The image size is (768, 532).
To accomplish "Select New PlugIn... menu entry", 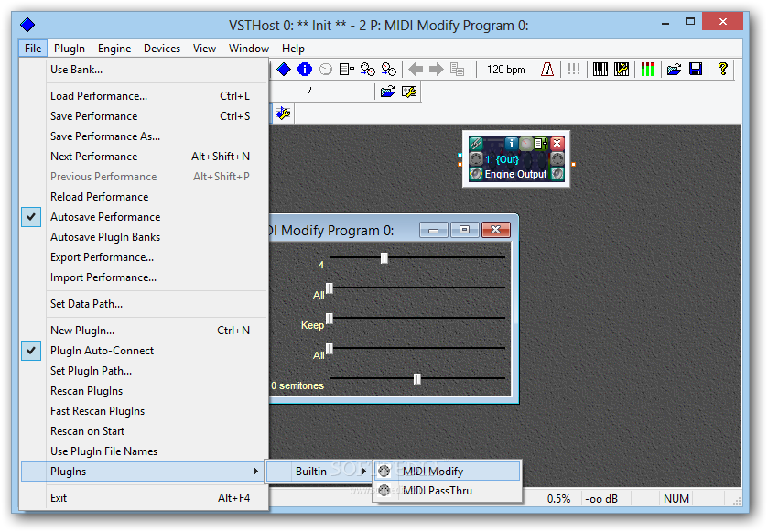I will tap(144, 331).
